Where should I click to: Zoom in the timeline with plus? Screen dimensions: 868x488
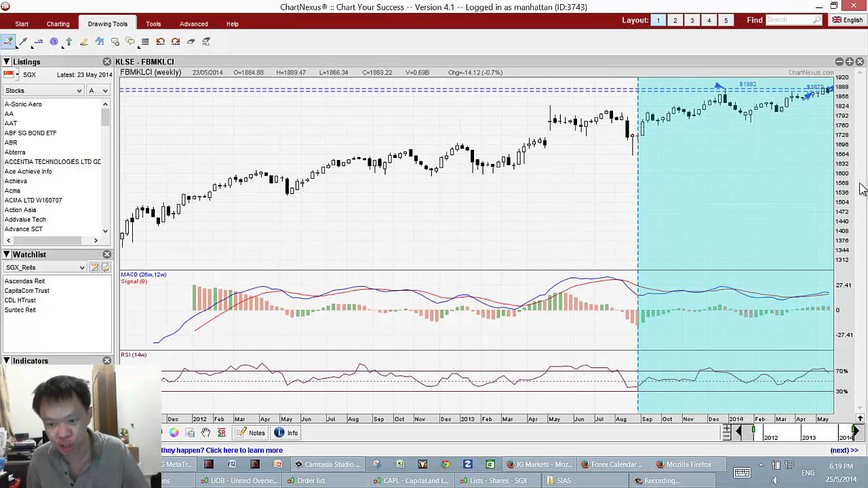tap(727, 428)
